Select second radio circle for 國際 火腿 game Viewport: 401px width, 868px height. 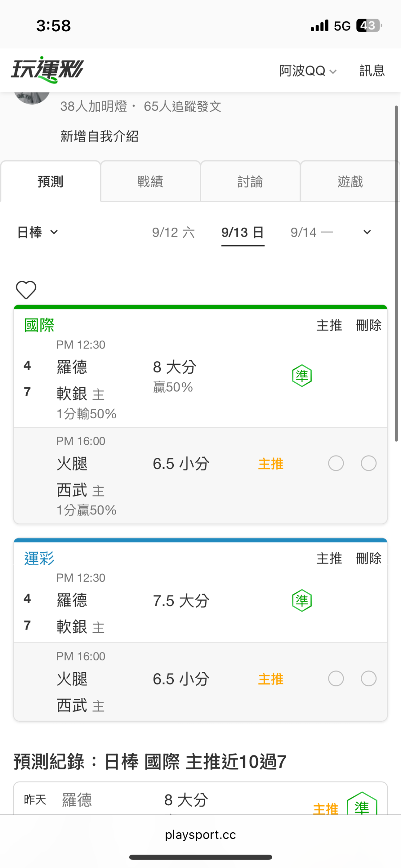(369, 464)
